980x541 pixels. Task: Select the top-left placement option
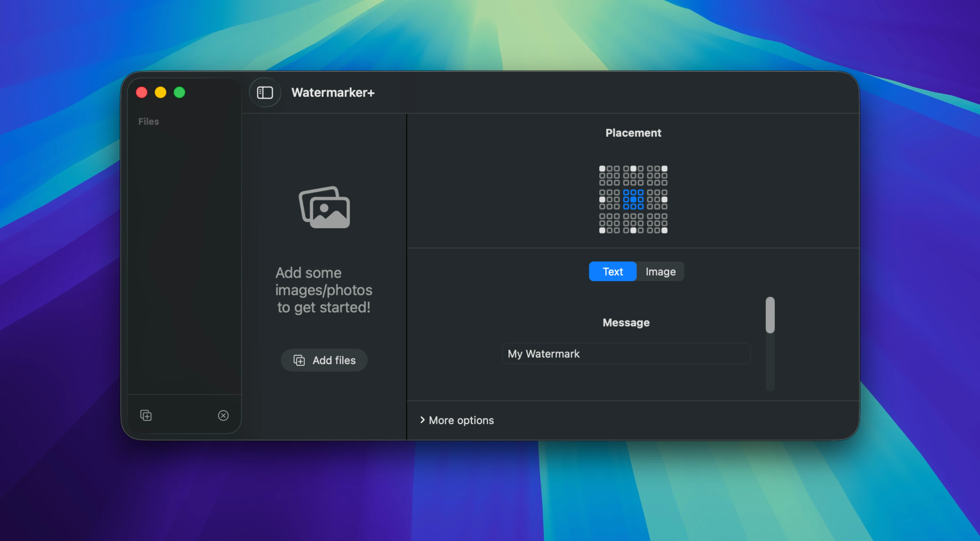pos(610,175)
